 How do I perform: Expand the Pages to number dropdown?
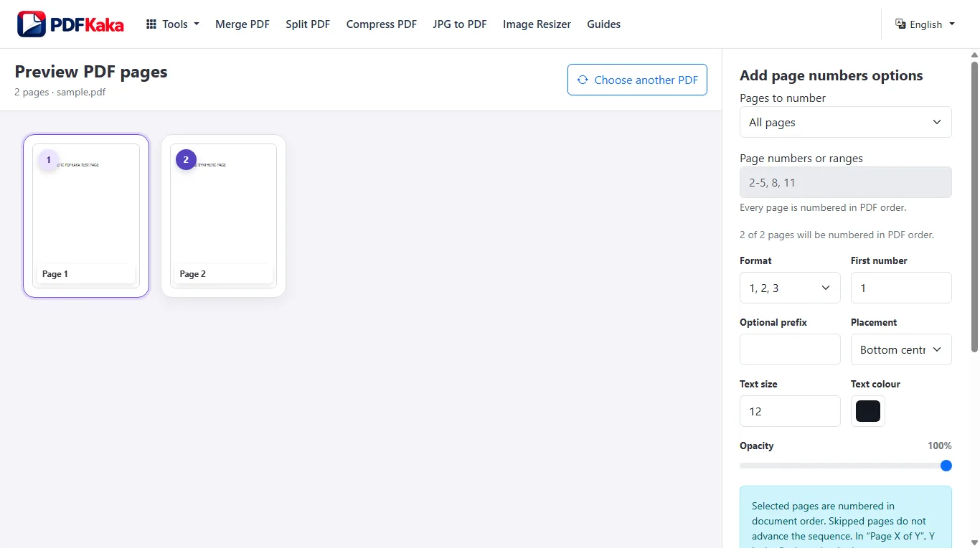pyautogui.click(x=846, y=122)
